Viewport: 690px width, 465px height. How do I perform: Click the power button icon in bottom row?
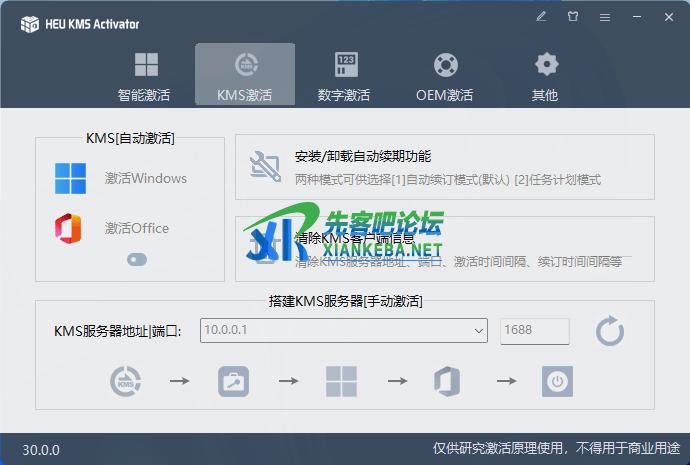[557, 381]
